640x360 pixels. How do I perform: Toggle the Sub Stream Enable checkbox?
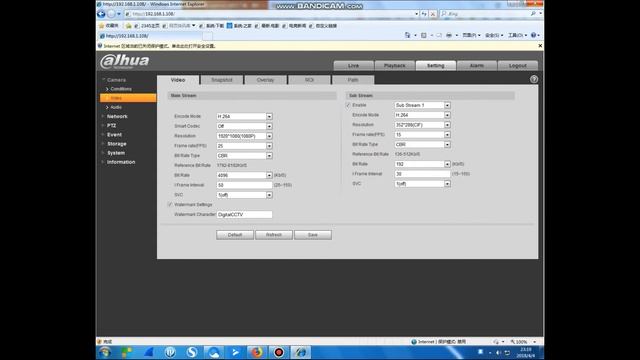348,105
